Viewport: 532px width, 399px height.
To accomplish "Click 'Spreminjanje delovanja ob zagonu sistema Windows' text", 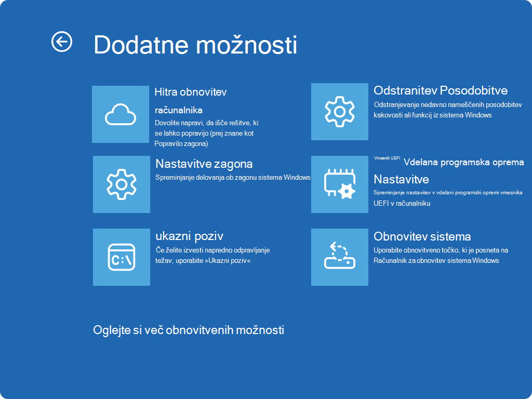I will [x=233, y=178].
